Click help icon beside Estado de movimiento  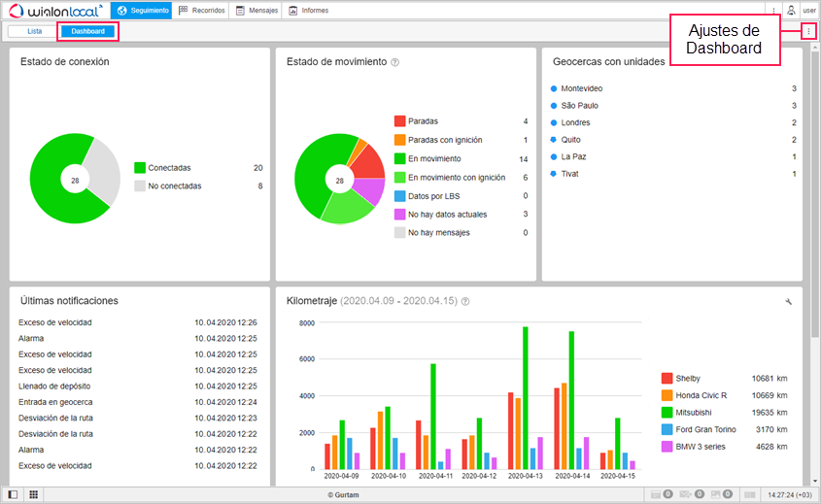pyautogui.click(x=395, y=62)
